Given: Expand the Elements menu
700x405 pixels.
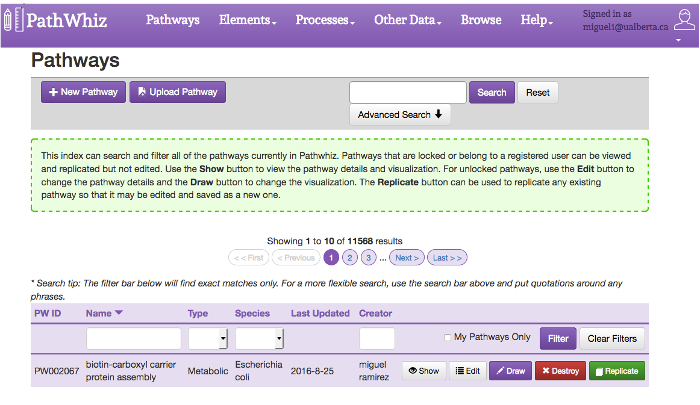Looking at the screenshot, I should pyautogui.click(x=247, y=20).
